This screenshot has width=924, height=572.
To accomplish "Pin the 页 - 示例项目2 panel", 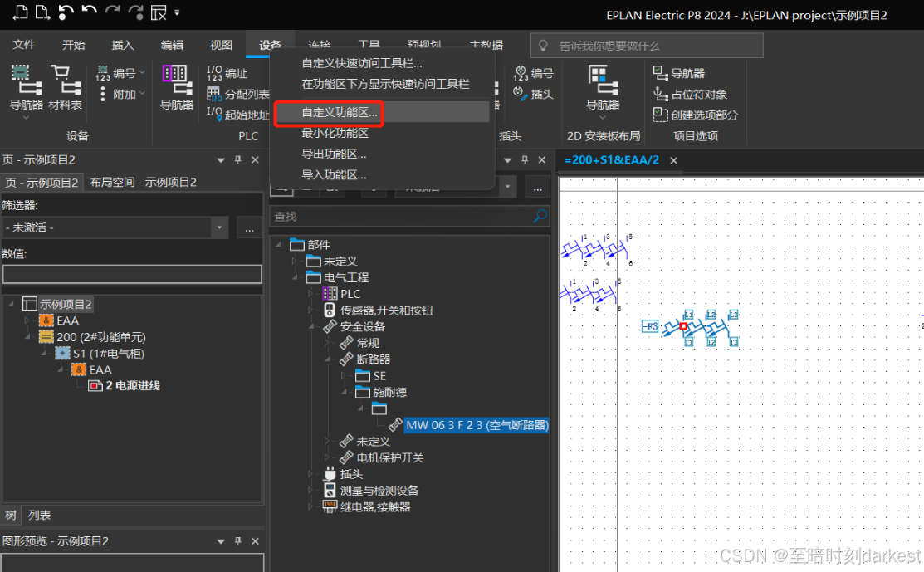I will 238,159.
